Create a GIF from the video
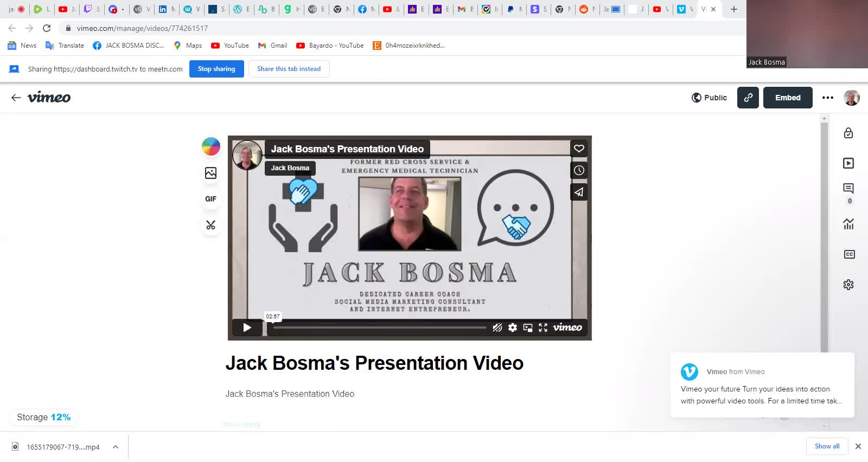Screen dimensions: 868x462 210,199
